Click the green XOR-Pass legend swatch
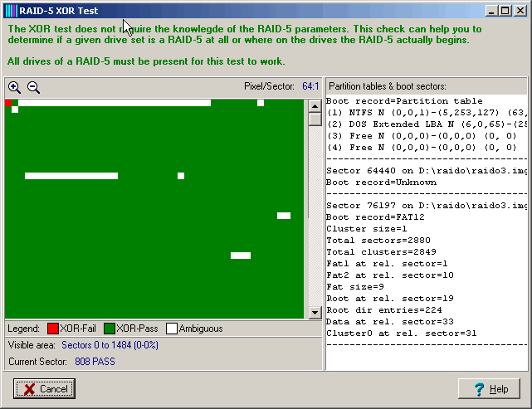 click(109, 329)
